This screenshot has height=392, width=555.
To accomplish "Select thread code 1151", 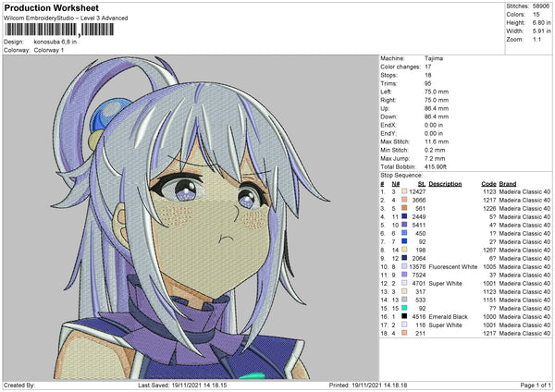I will (x=489, y=300).
